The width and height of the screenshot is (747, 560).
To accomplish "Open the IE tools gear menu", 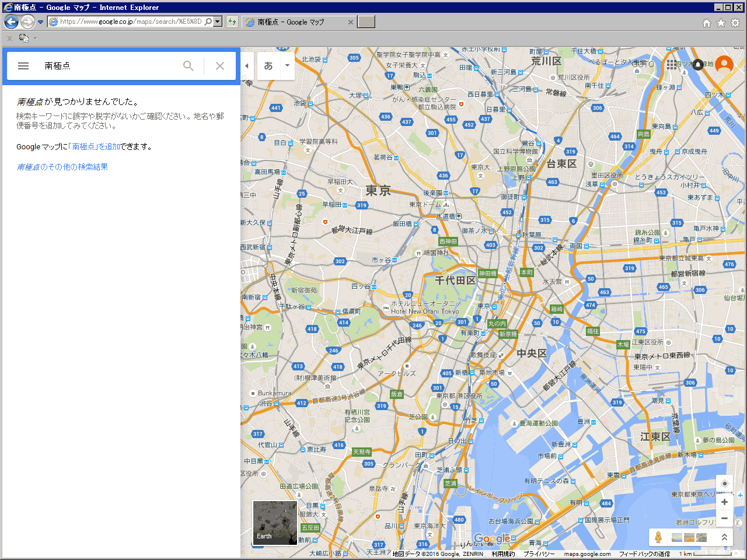I will [x=735, y=23].
